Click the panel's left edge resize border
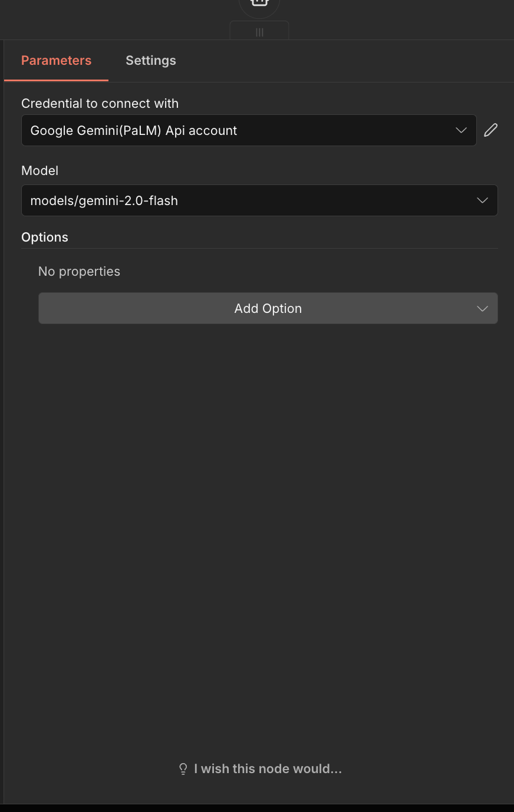The width and height of the screenshot is (514, 812). (x=4, y=412)
